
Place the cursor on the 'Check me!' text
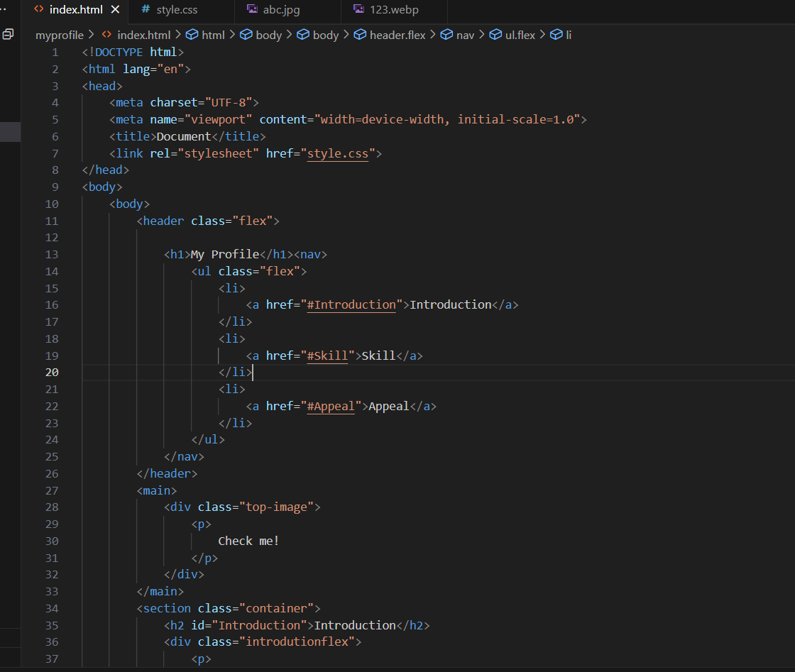(x=248, y=541)
